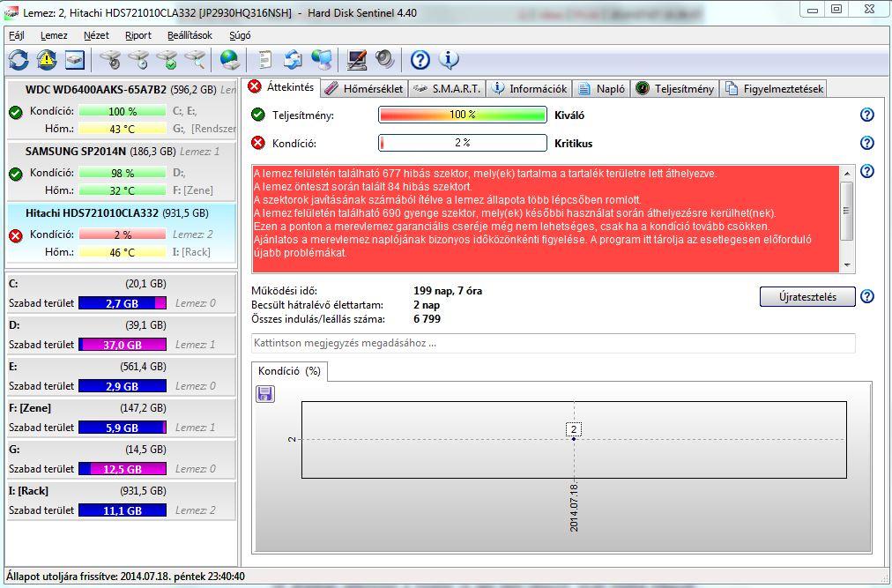This screenshot has width=892, height=588.
Task: Click the disk with clock test icon
Action: pos(138,59)
